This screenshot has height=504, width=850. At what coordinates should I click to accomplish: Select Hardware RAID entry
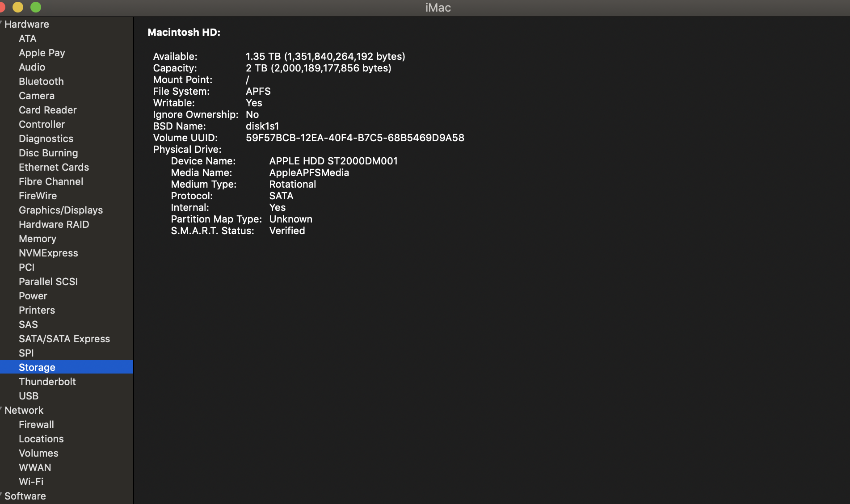tap(54, 224)
